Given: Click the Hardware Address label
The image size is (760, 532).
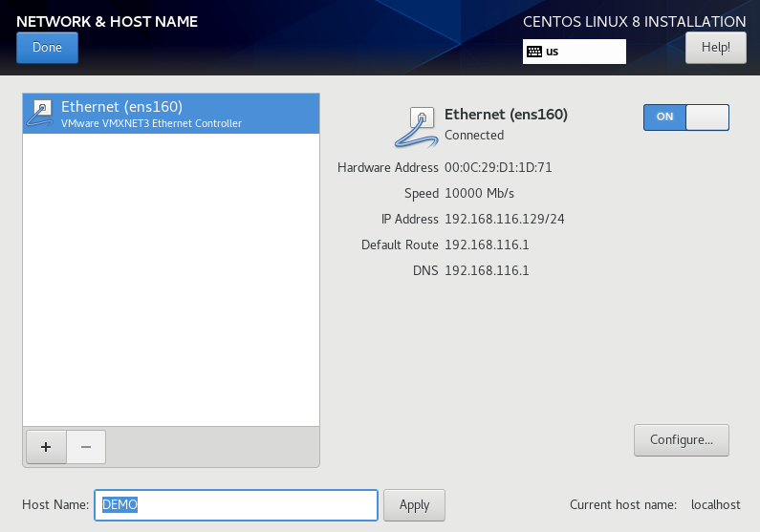Looking at the screenshot, I should 388,167.
